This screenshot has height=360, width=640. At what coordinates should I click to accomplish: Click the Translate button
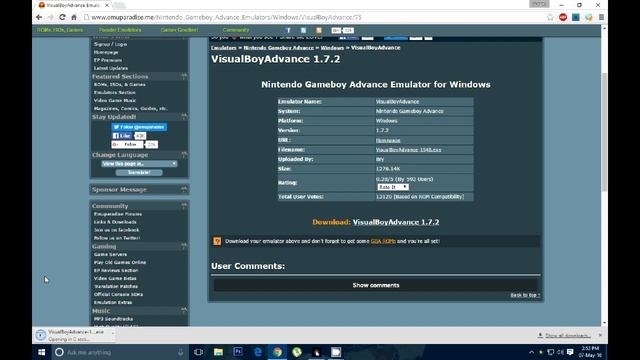pyautogui.click(x=139, y=173)
